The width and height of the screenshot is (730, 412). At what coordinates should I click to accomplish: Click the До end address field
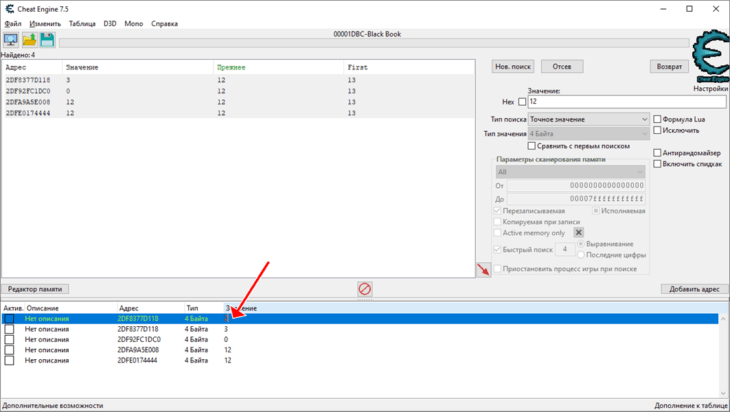tap(576, 199)
